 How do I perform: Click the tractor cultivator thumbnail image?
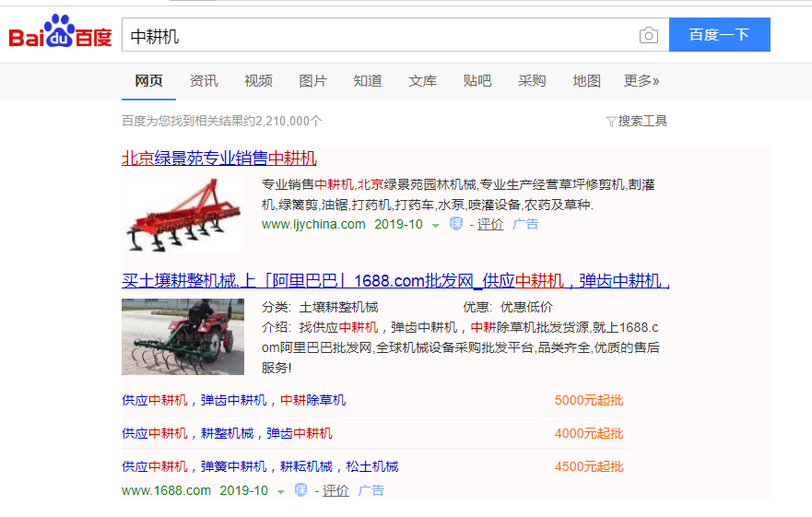(x=182, y=336)
